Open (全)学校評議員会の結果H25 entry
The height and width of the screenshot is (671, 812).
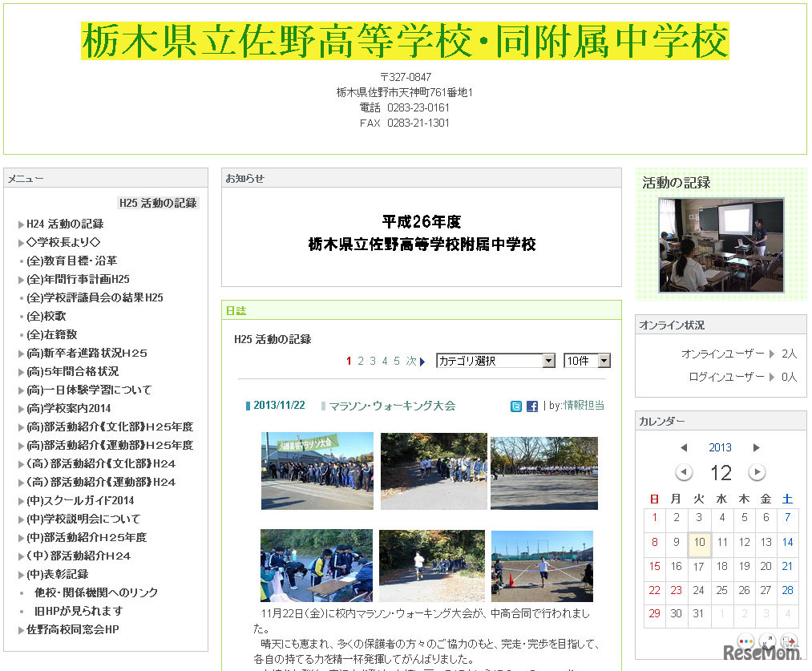point(95,297)
